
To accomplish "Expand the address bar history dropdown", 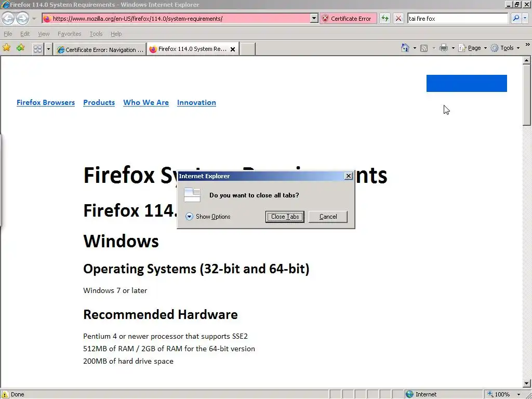I will click(314, 19).
